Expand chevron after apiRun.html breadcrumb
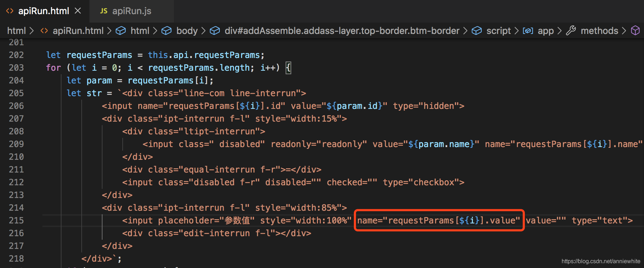This screenshot has height=268, width=644. [x=109, y=31]
